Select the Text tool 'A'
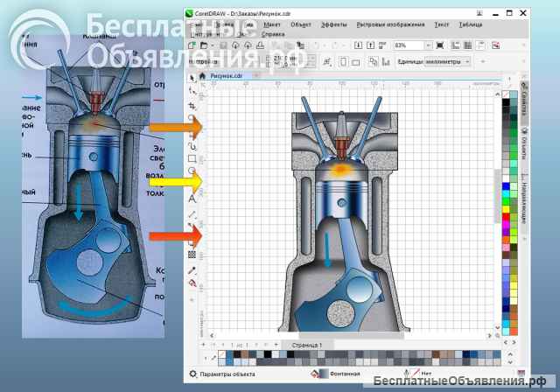This screenshot has width=560, height=392. click(192, 199)
